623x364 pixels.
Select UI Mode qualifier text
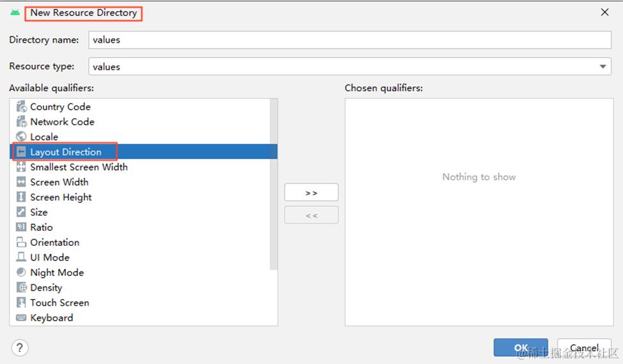click(x=50, y=257)
